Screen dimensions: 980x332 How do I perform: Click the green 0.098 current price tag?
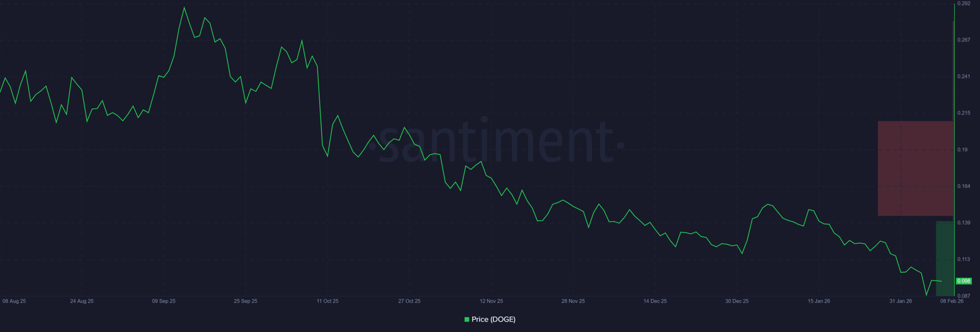click(963, 281)
